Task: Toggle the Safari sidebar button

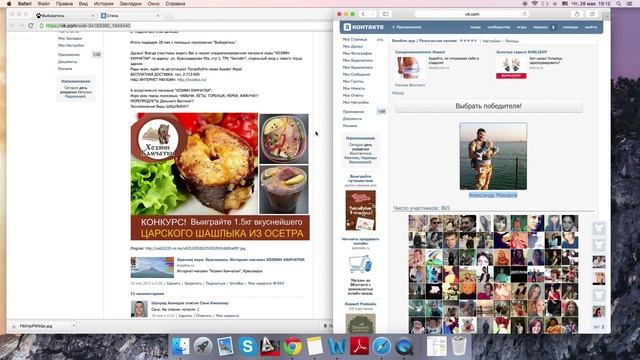Action: [385, 14]
